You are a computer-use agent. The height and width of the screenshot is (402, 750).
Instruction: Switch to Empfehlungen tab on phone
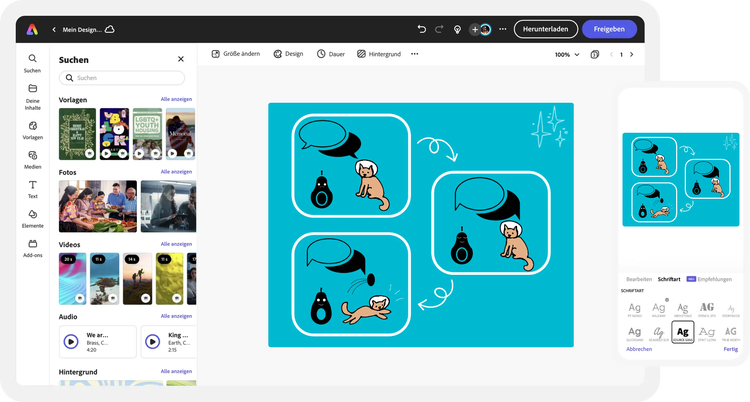click(x=715, y=279)
